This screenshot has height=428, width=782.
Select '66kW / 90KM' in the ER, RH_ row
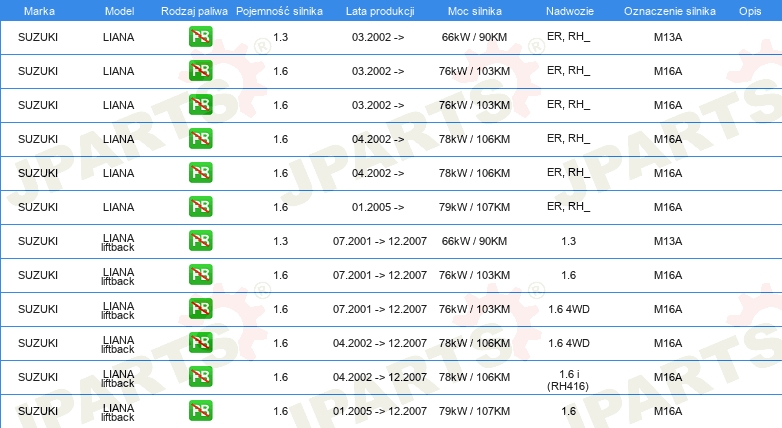point(474,37)
